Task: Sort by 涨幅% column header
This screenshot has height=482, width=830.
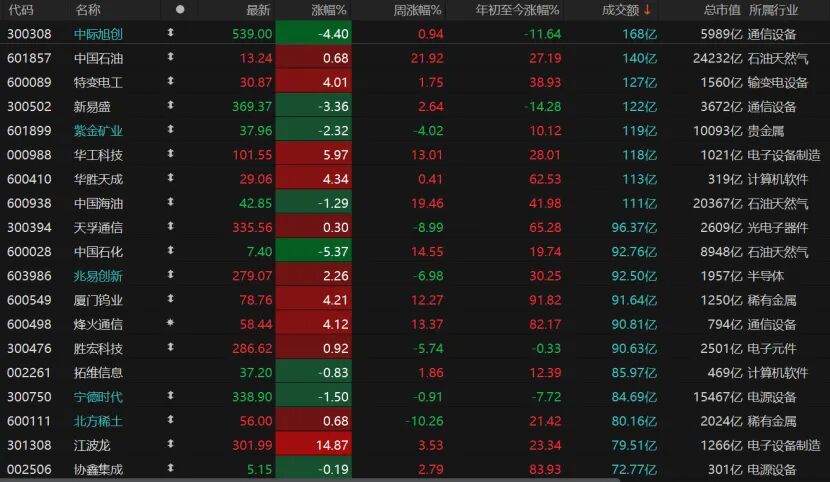Action: pyautogui.click(x=329, y=10)
